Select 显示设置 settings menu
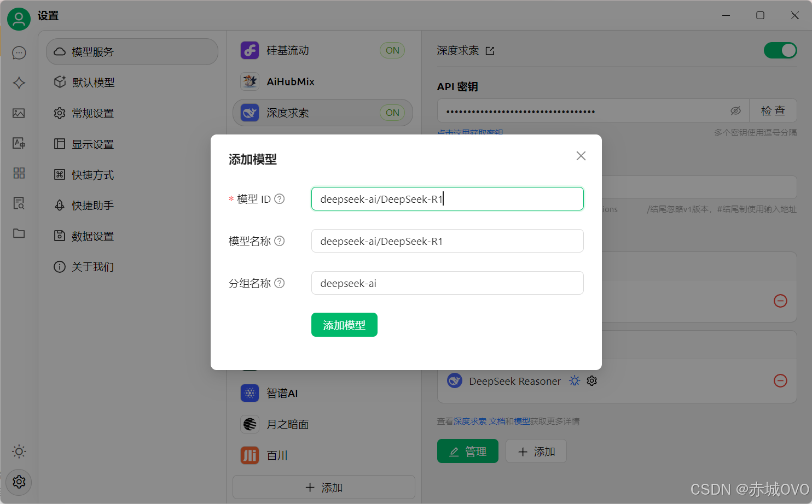This screenshot has height=504, width=812. (x=132, y=144)
